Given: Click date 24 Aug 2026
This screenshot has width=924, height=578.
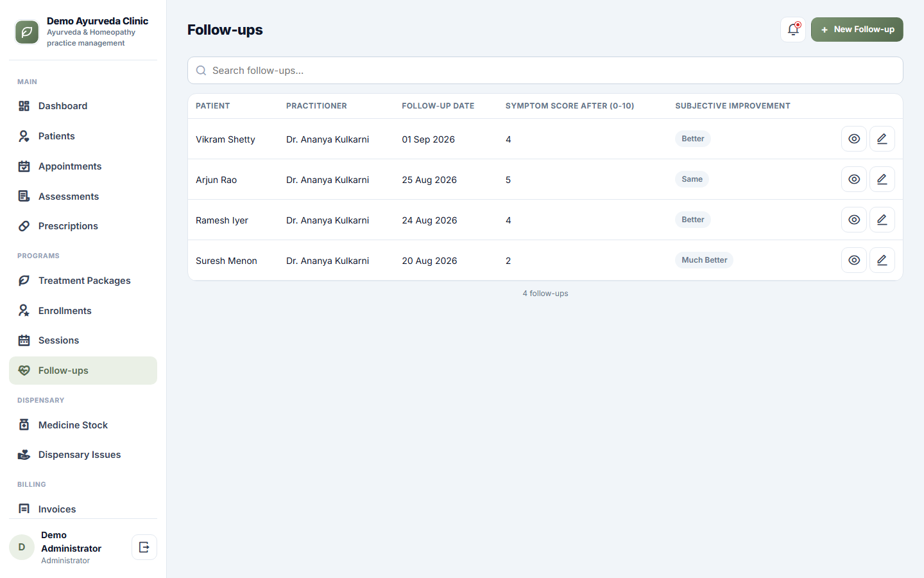Looking at the screenshot, I should [x=429, y=220].
